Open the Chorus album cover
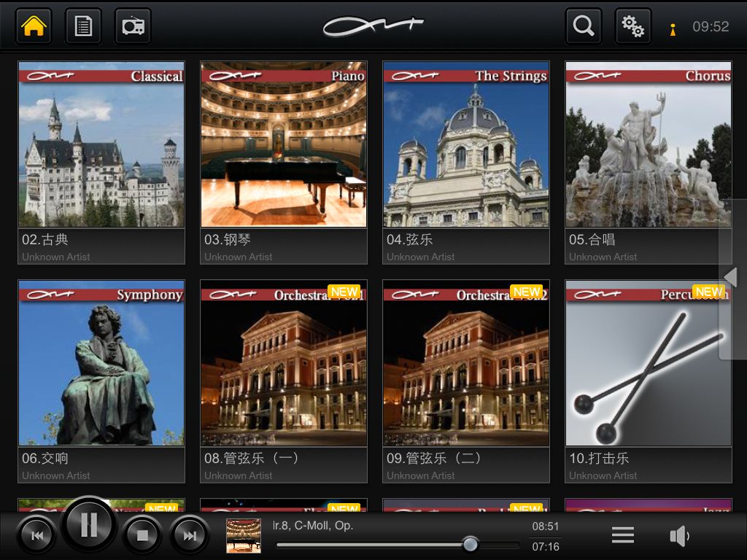This screenshot has width=747, height=560. click(649, 144)
